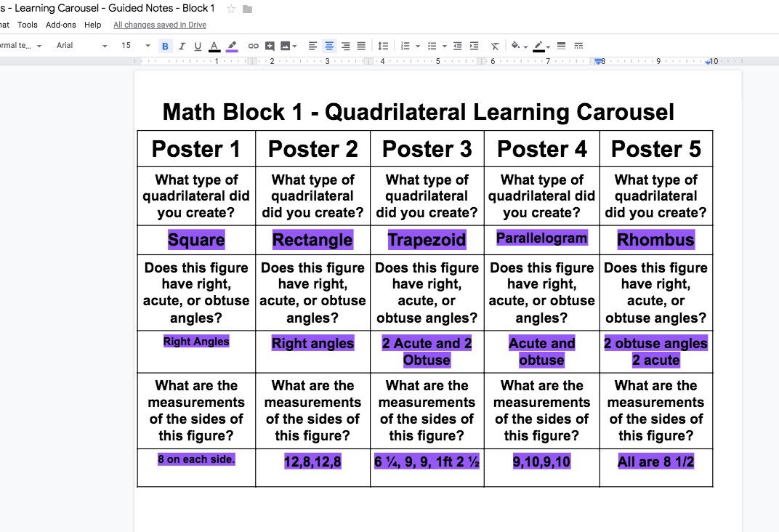Screen dimensions: 779x532
Task: Click the 'Poster 1' header cell
Action: coord(196,149)
